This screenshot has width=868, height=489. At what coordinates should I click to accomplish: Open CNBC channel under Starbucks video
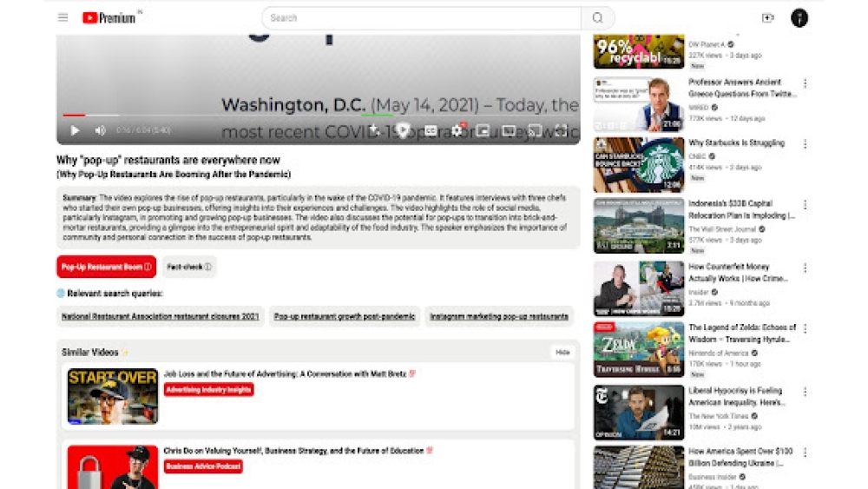(697, 156)
